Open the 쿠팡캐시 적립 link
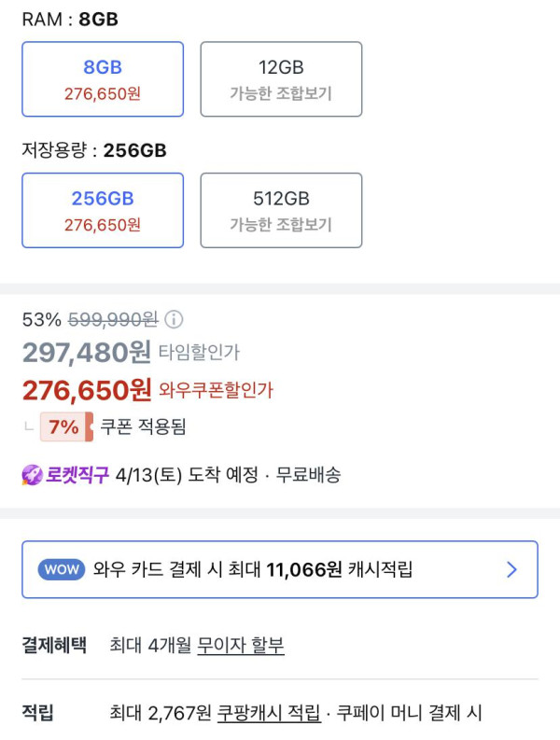 (x=269, y=714)
